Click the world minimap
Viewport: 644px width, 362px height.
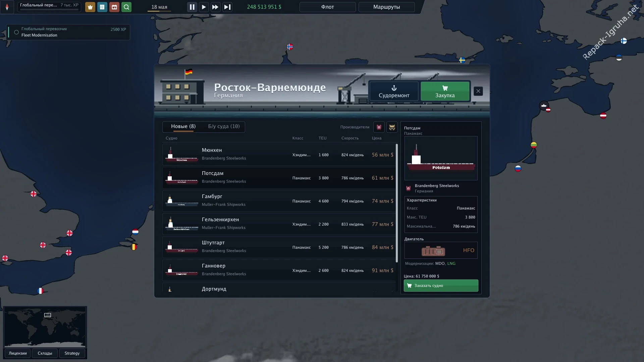[x=45, y=327]
